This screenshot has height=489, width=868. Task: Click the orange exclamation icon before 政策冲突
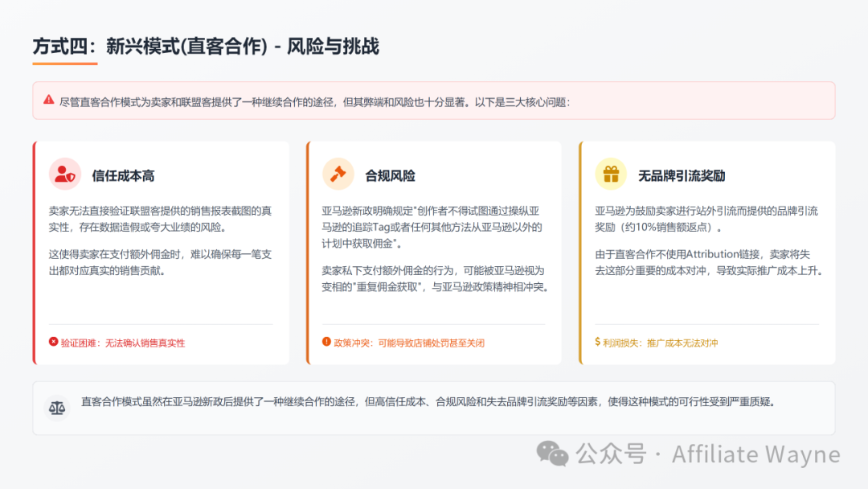pyautogui.click(x=326, y=343)
